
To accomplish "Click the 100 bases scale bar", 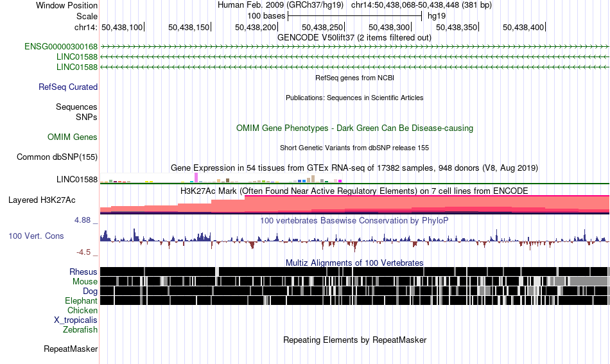I will coord(354,16).
